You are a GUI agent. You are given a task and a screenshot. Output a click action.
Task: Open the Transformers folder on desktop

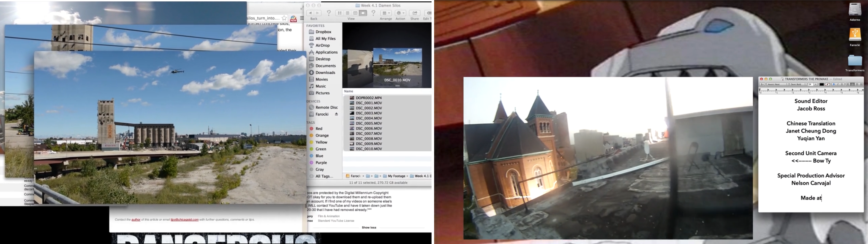tap(854, 61)
